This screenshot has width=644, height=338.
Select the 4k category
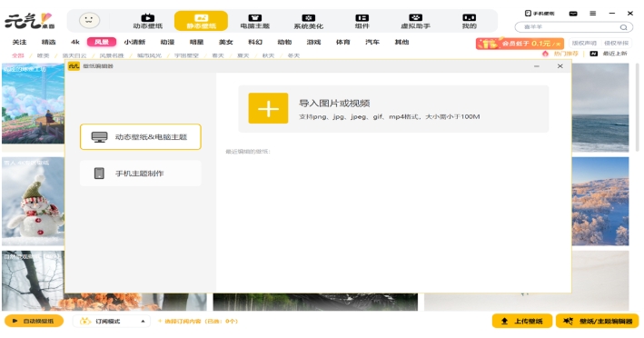click(75, 42)
